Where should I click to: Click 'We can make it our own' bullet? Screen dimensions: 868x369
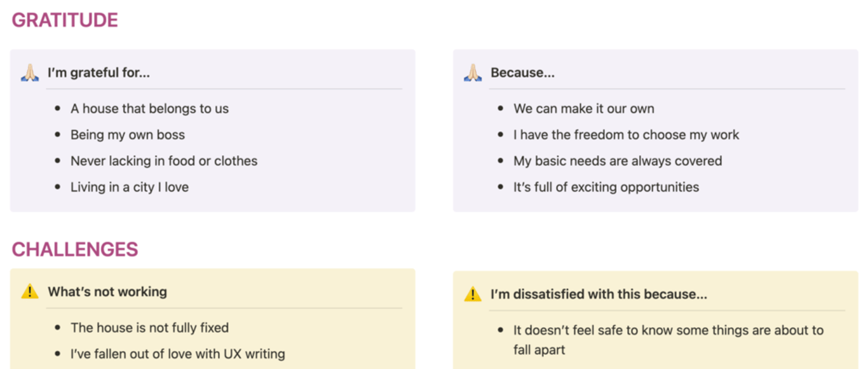tap(583, 109)
